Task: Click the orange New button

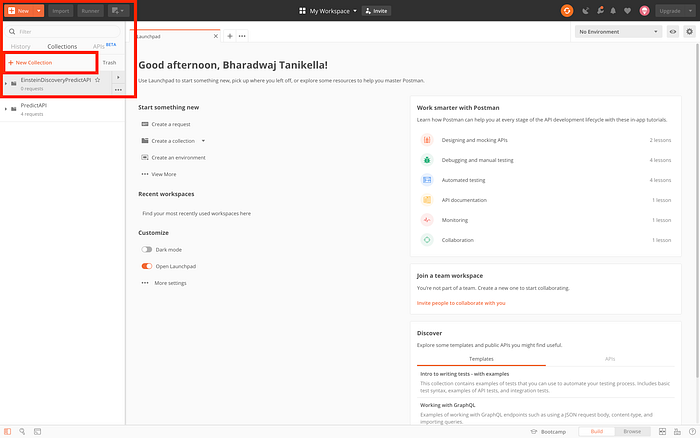Action: [19, 11]
